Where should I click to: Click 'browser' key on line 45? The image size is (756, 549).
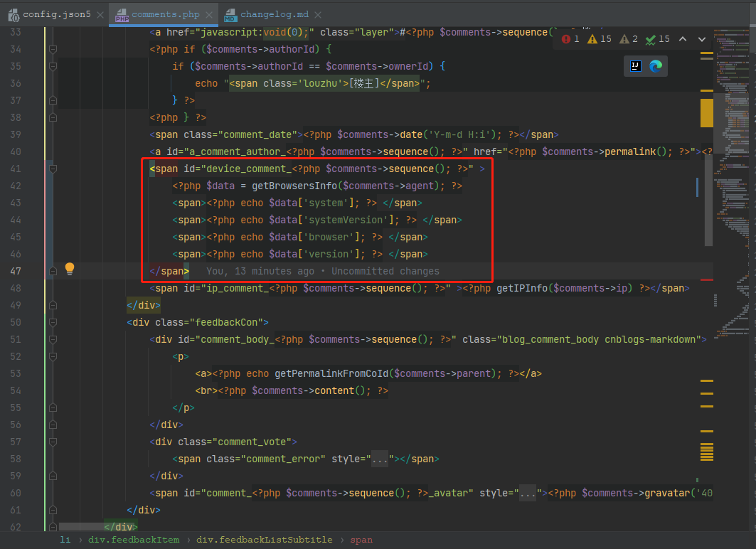tap(329, 237)
